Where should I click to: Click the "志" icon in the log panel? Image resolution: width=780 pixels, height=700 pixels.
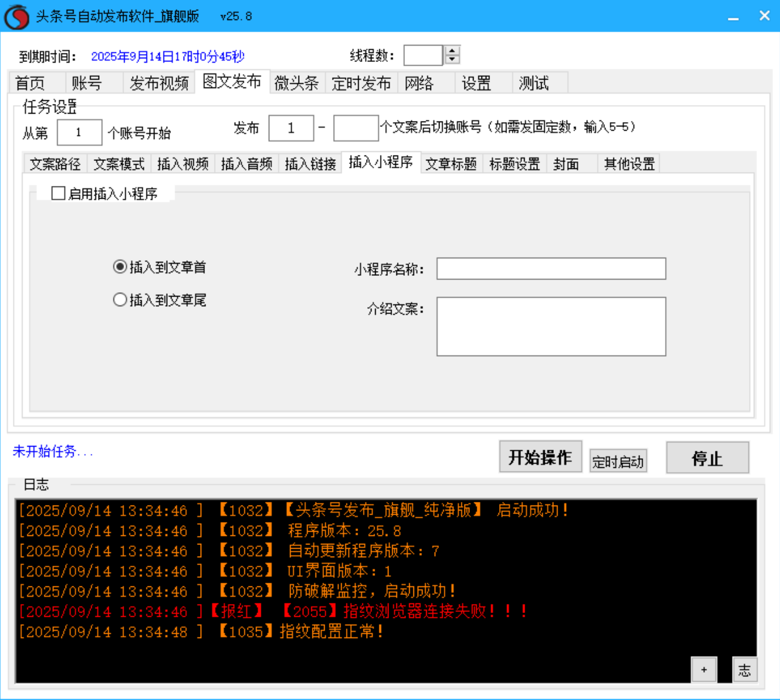pos(745,669)
